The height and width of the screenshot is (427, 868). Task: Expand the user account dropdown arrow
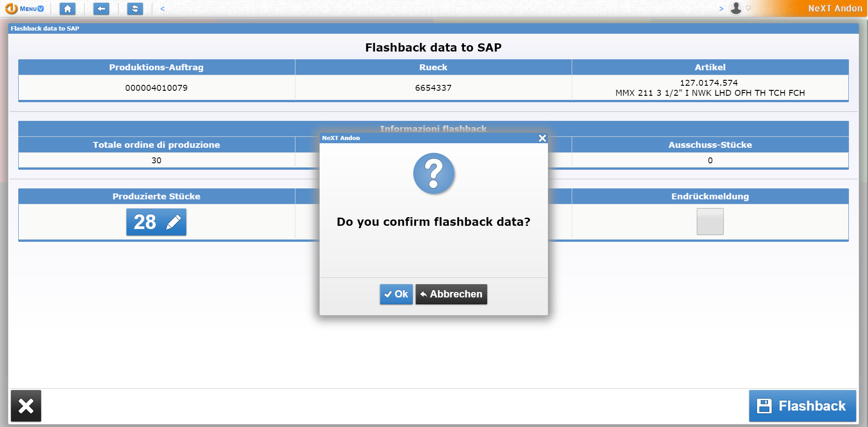[748, 8]
